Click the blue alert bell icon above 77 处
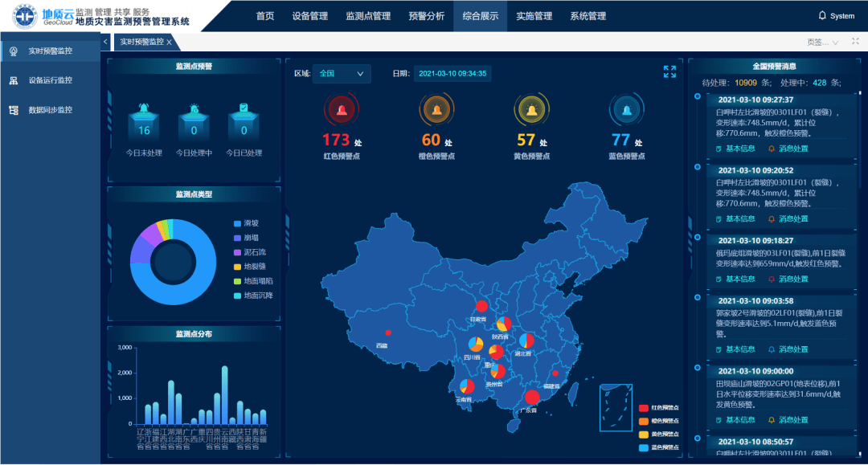The width and height of the screenshot is (868, 465). click(x=625, y=110)
